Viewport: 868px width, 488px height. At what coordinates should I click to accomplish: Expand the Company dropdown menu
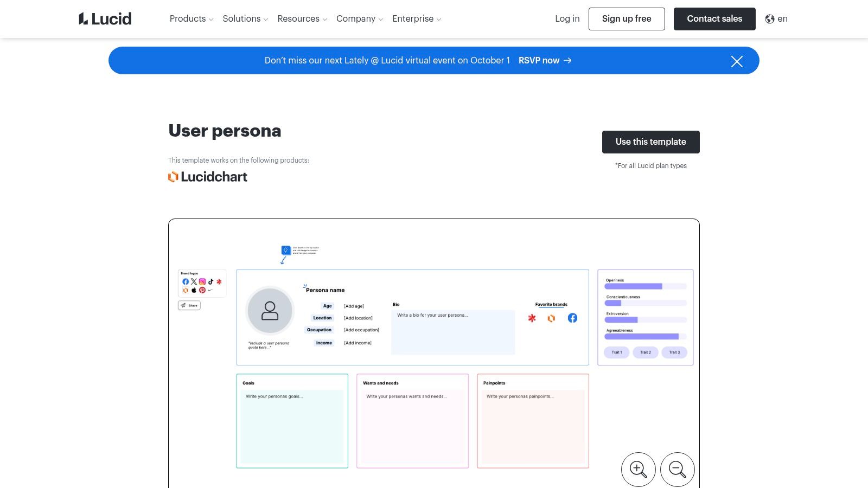[x=360, y=19]
